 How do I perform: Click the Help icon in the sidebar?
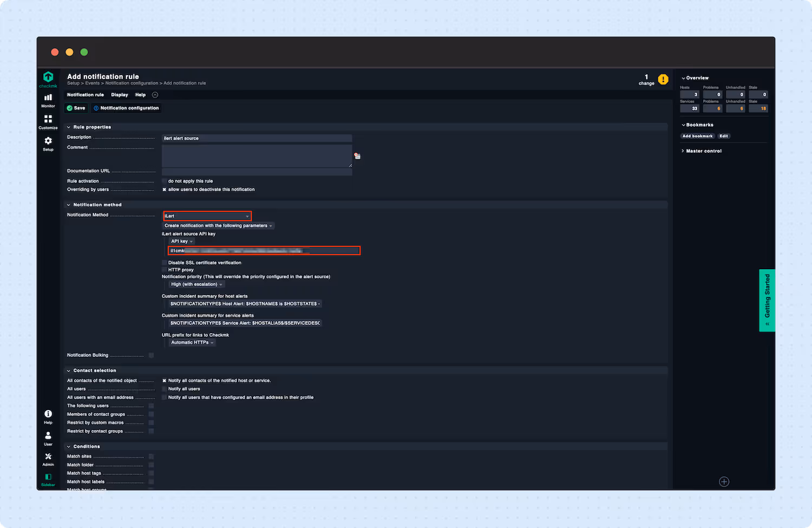click(x=48, y=416)
